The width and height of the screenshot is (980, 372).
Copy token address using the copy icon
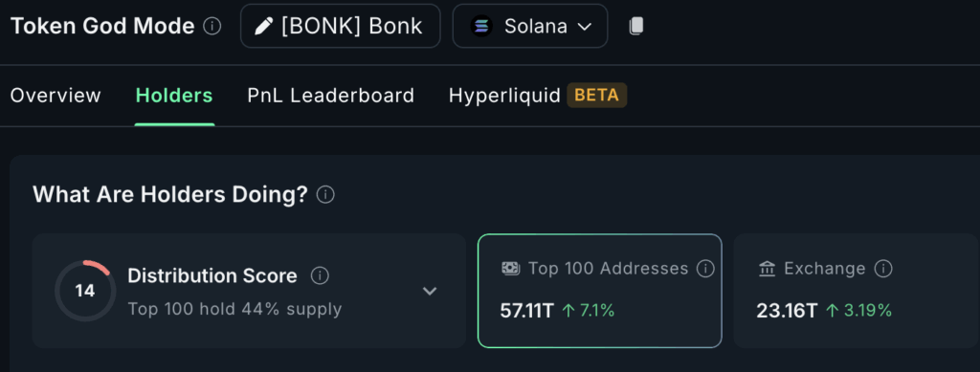(x=635, y=26)
